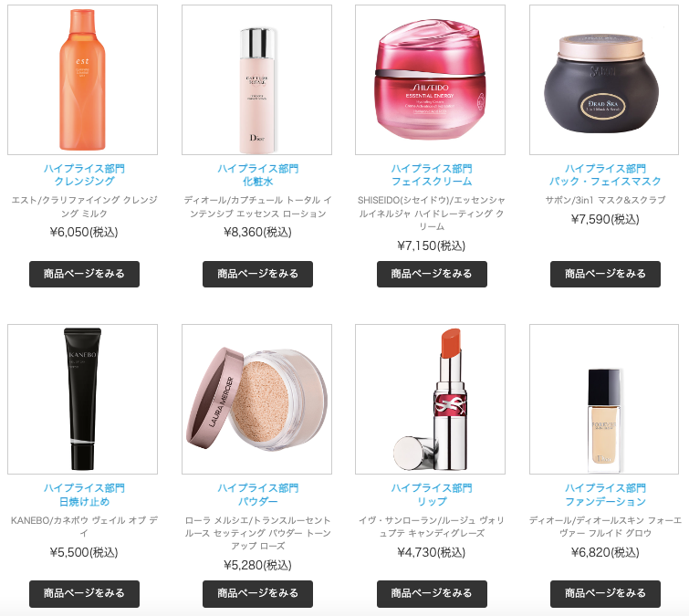Select the Sabon Dead Sea mask jar image
Image resolution: width=689 pixels, height=616 pixels.
(604, 80)
